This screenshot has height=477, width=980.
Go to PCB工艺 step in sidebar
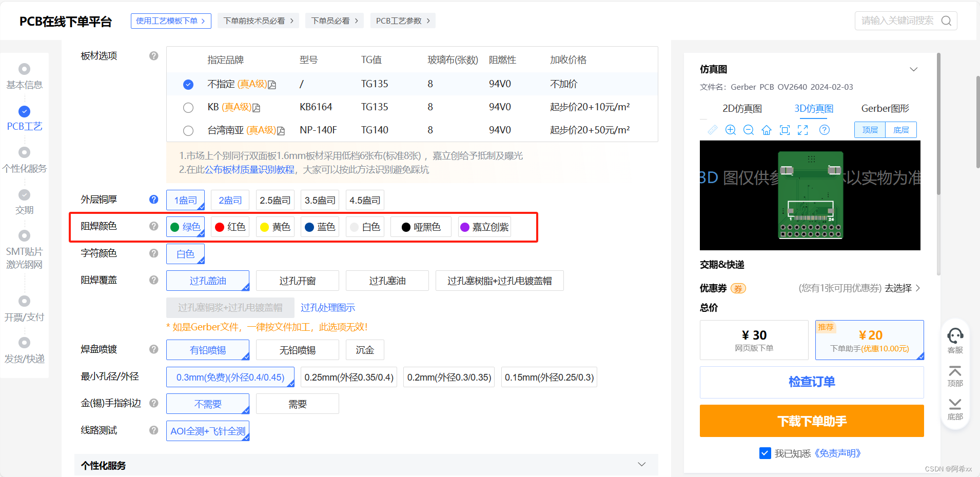(24, 118)
